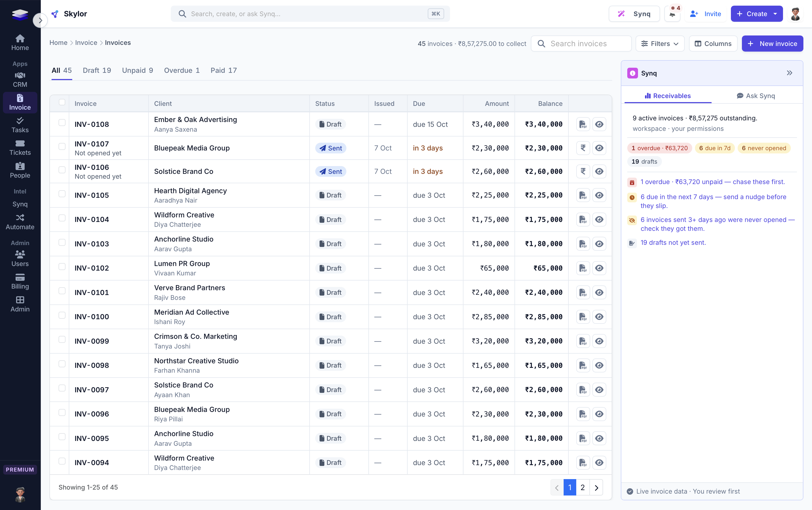Click the '6 never opened' chip
Screen dimensions: 812x510
764,148
